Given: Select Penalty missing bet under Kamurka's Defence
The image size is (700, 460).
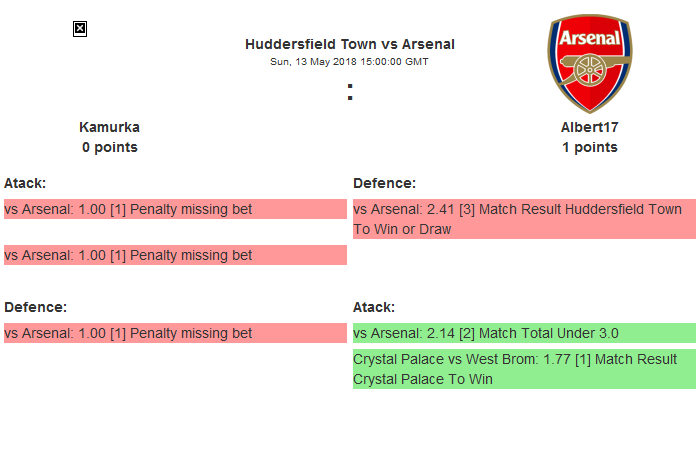Looking at the screenshot, I should pos(175,333).
